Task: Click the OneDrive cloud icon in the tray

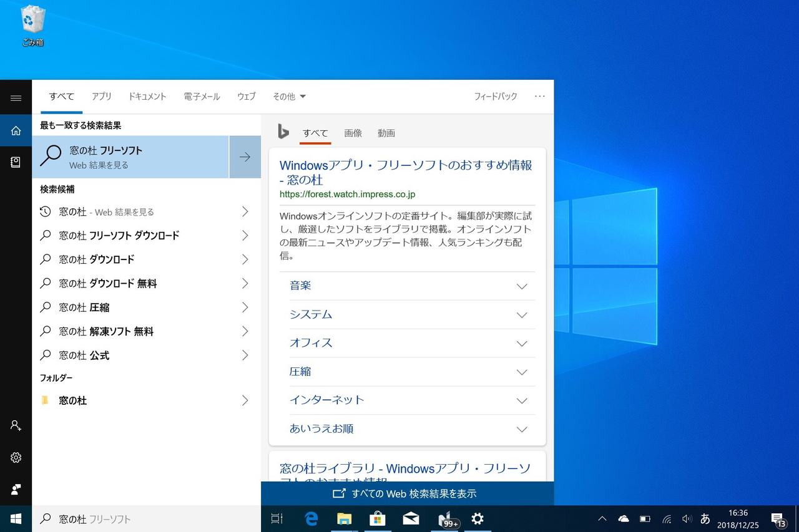Action: point(623,518)
